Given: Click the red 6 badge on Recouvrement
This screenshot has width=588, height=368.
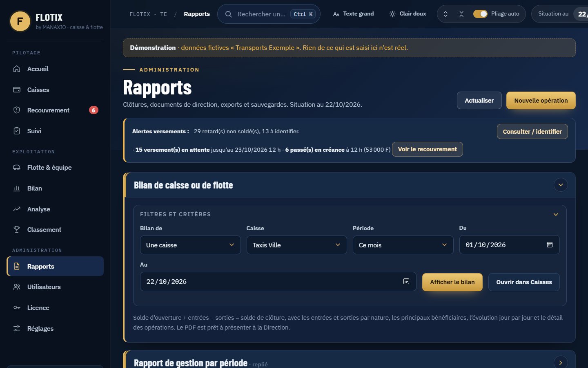Looking at the screenshot, I should pyautogui.click(x=94, y=110).
